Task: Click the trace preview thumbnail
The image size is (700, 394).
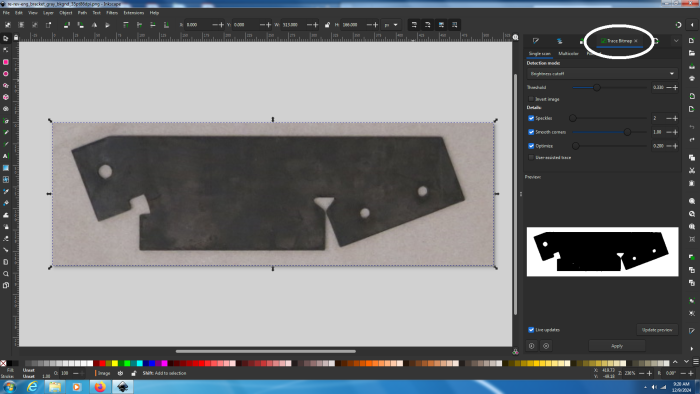Action: (602, 252)
